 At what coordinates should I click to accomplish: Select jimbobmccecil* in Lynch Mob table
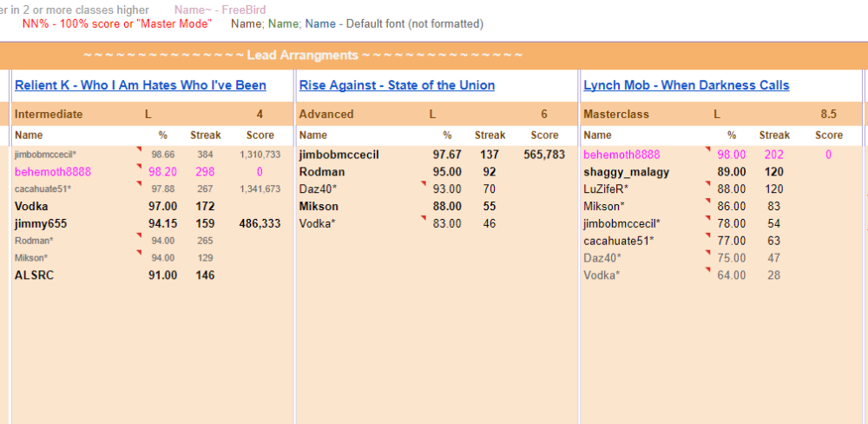tap(622, 223)
